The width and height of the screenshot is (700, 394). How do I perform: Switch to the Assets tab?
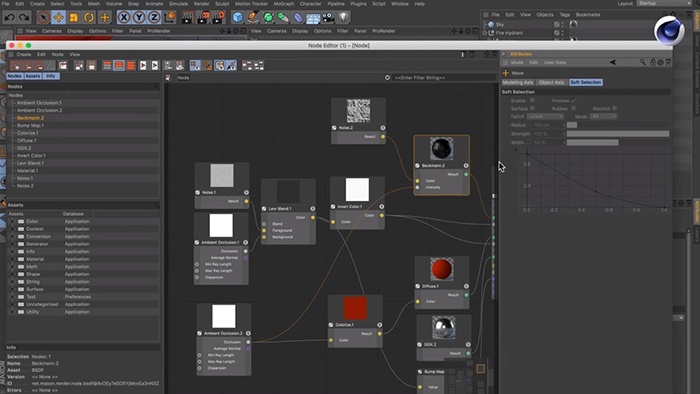tap(33, 76)
